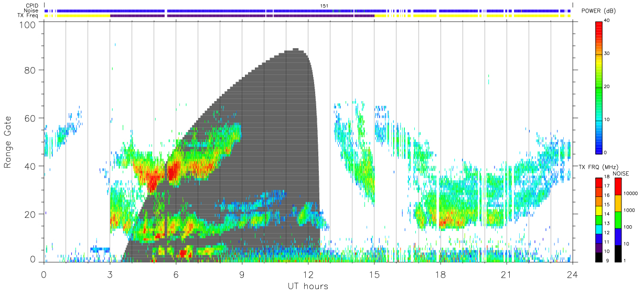Click the 30 label on POWER colorbar
This screenshot has width=644, height=297.
point(608,54)
